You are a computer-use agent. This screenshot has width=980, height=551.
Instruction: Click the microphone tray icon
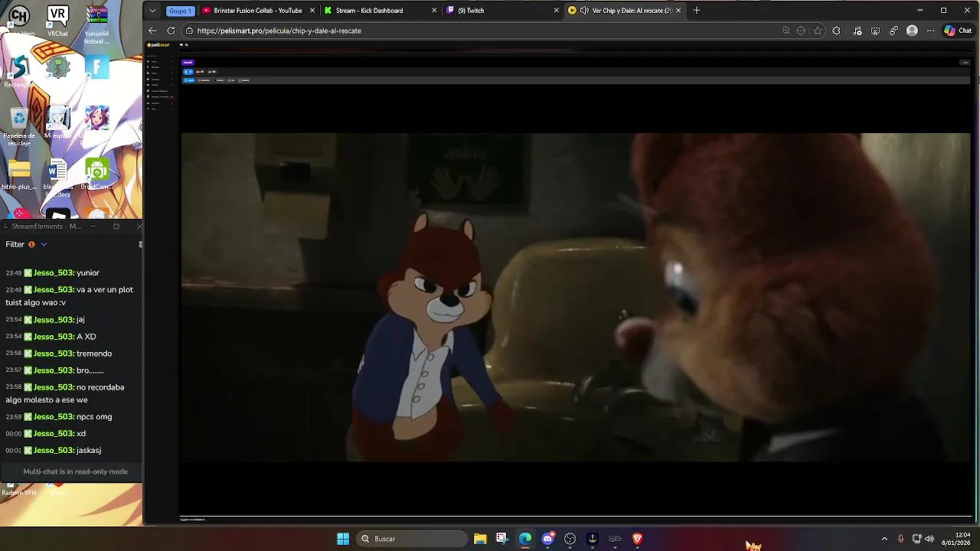(900, 539)
